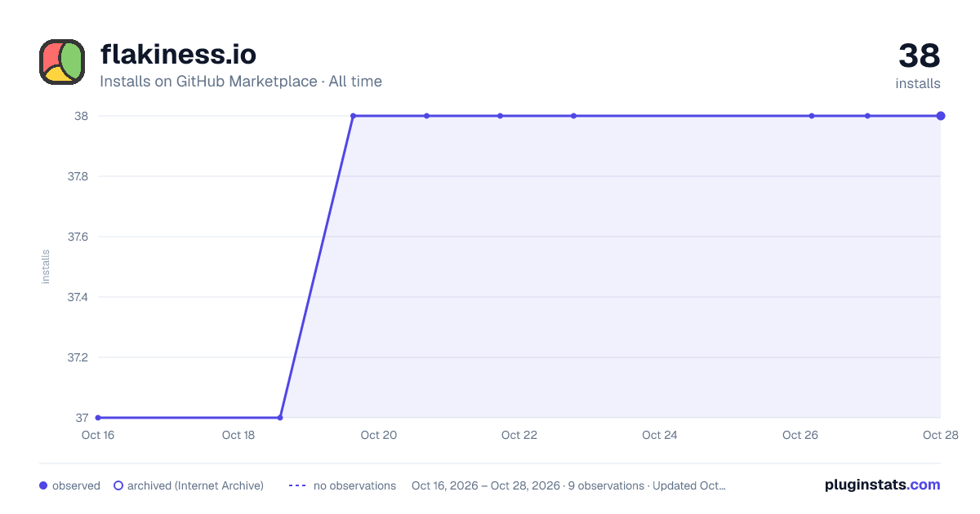980x514 pixels.
Task: Click the 'Installs on GitHub Marketplace · All time' subtitle
Action: [241, 82]
